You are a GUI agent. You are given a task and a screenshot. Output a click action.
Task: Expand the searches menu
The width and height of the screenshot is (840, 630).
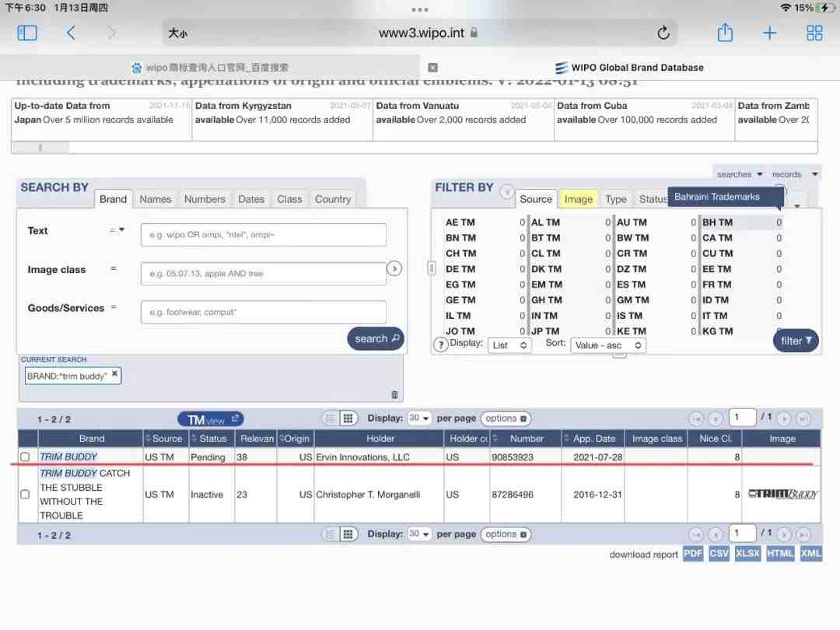[x=740, y=174]
